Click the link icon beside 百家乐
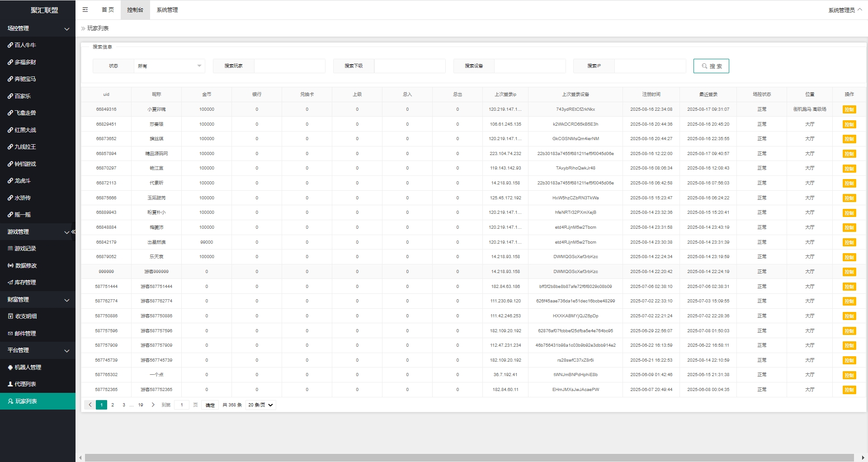The height and width of the screenshot is (462, 868). tap(10, 96)
